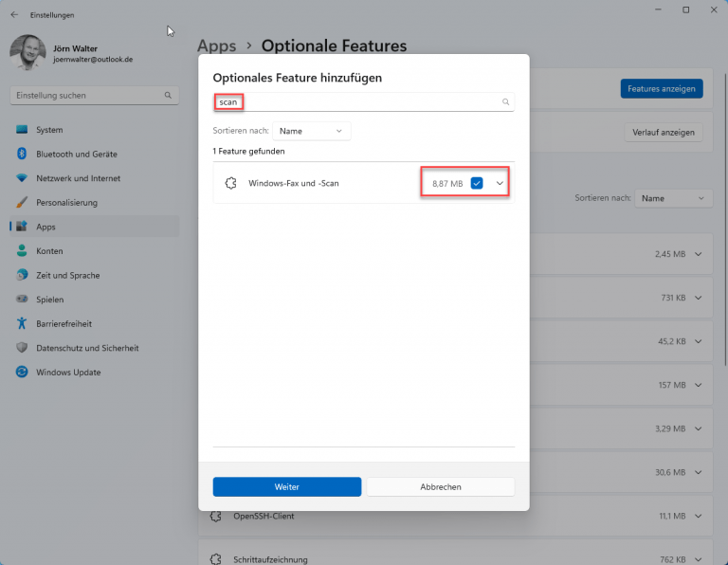Open background Sortieren nach Name dropdown
The width and height of the screenshot is (728, 565).
tap(673, 198)
